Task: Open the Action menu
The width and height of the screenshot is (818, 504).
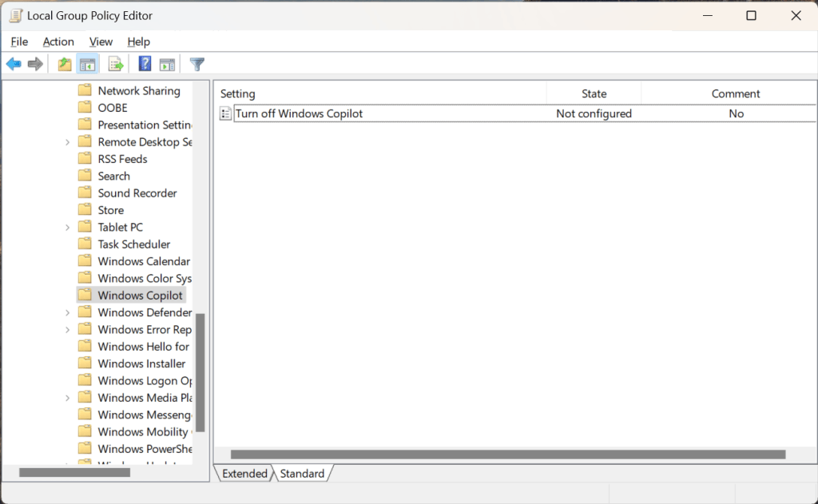Action: pyautogui.click(x=58, y=42)
